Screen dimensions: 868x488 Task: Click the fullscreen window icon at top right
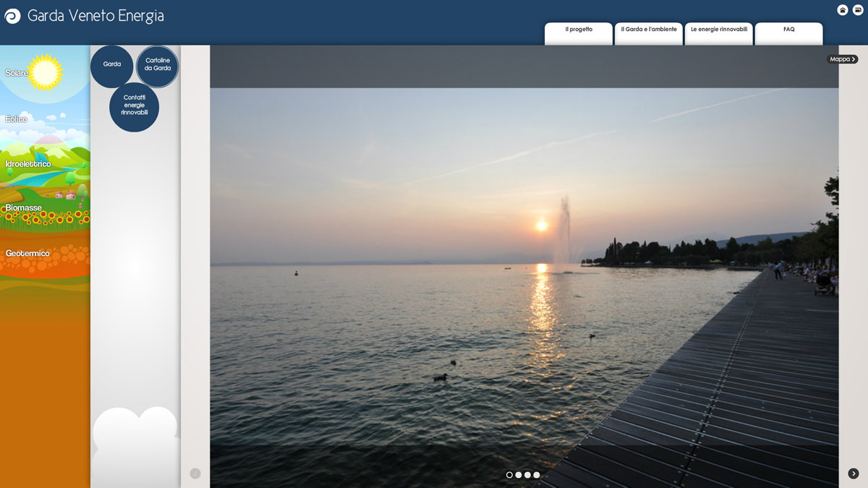tap(858, 10)
